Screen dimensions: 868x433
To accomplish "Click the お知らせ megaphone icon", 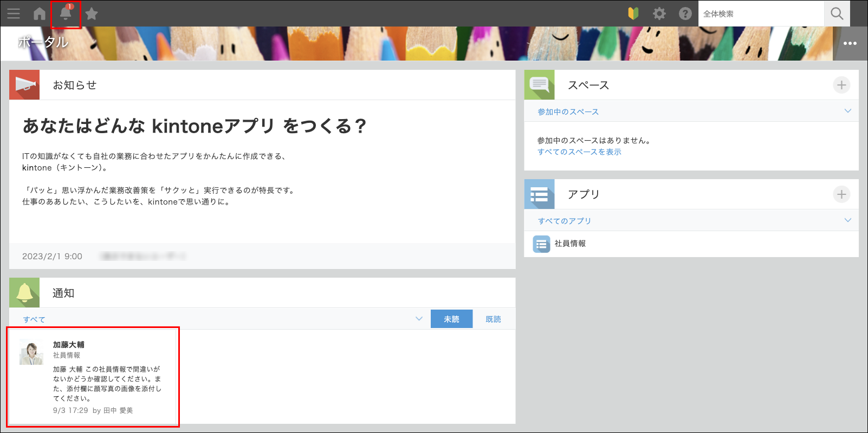I will coord(24,85).
